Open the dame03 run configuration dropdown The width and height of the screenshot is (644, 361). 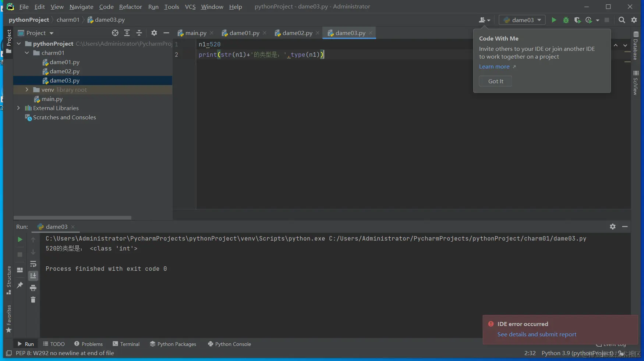tap(522, 20)
